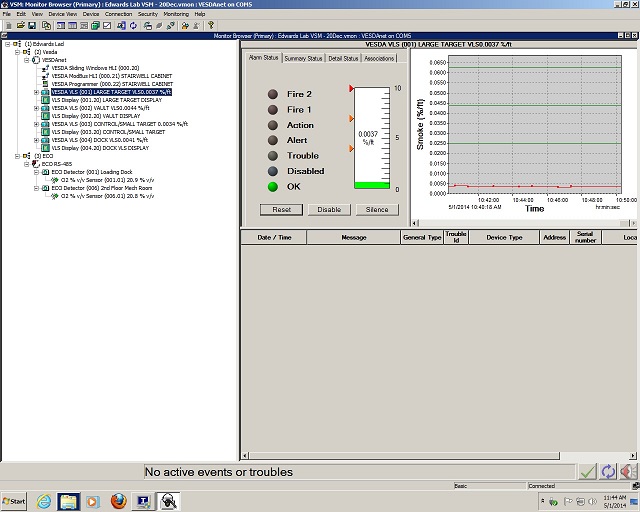
Task: Switch to the Summary Status tab
Action: 302,58
